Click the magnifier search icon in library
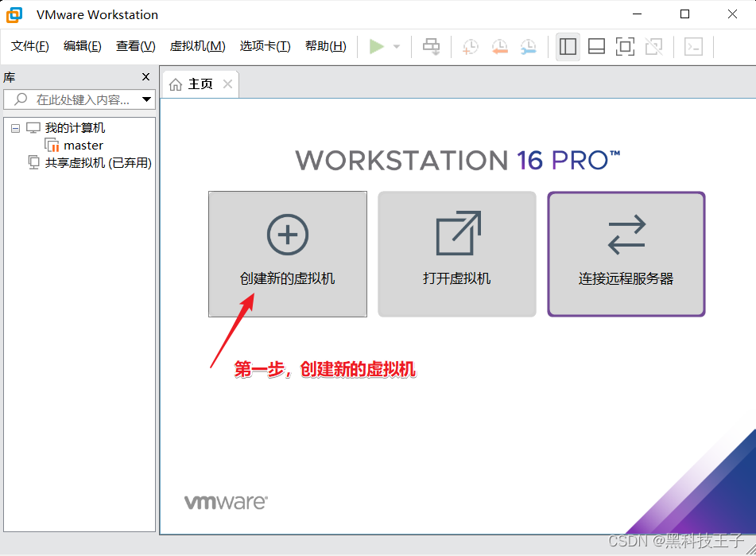The image size is (756, 556). (x=21, y=99)
